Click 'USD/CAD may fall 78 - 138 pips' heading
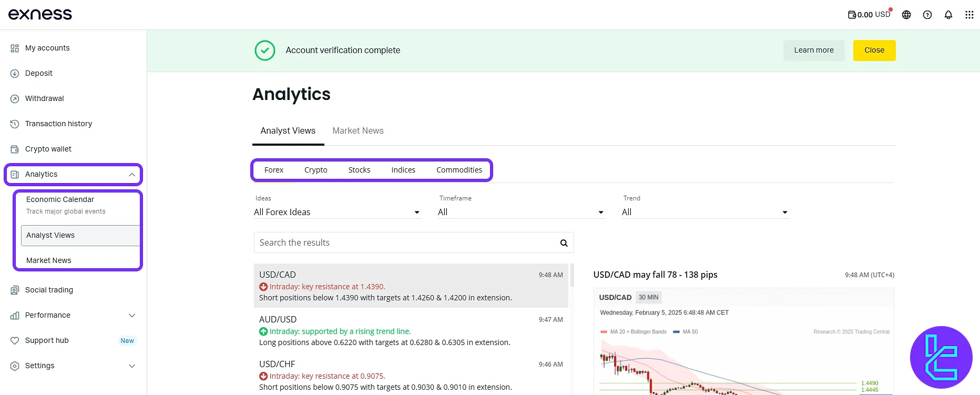This screenshot has width=980, height=395. [655, 275]
